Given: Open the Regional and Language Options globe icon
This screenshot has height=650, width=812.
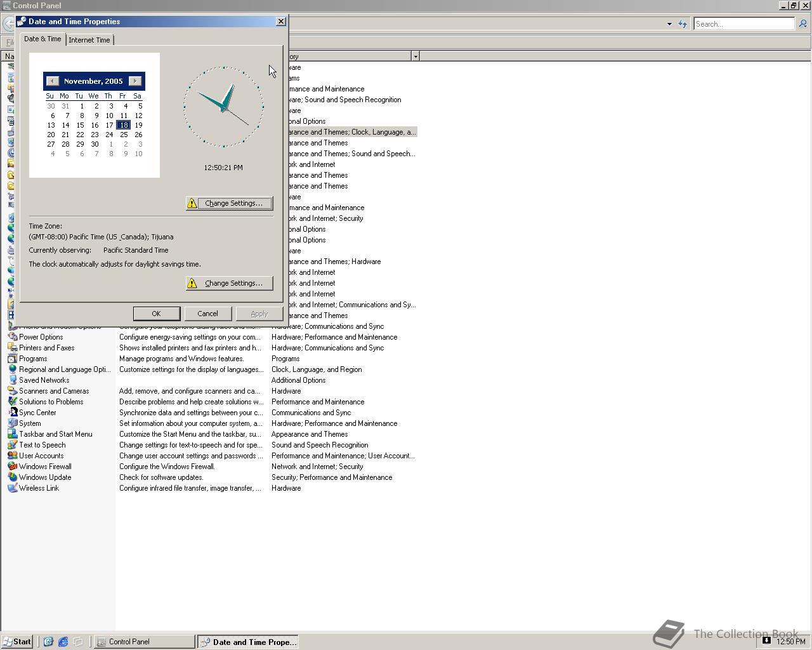Looking at the screenshot, I should click(12, 369).
